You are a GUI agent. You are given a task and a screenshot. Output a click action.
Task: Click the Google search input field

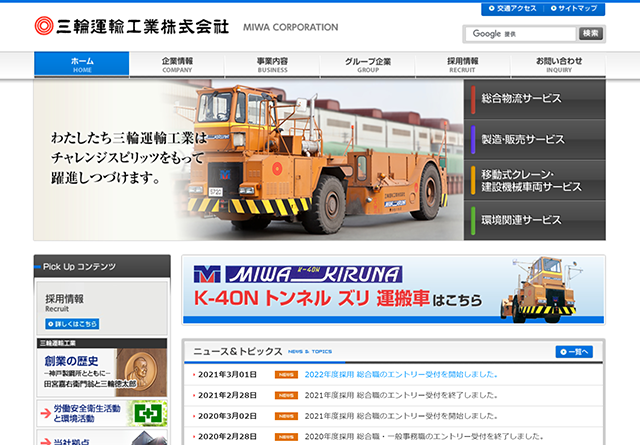(x=521, y=34)
